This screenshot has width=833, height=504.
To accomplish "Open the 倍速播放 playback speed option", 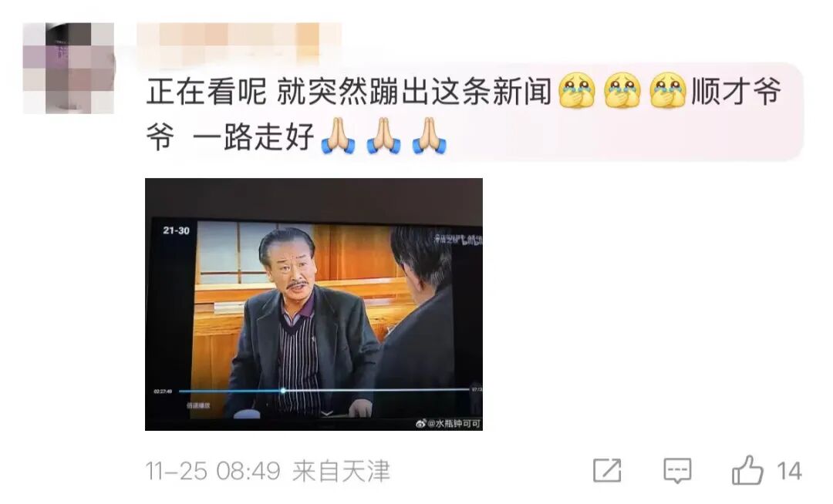I will click(x=198, y=405).
